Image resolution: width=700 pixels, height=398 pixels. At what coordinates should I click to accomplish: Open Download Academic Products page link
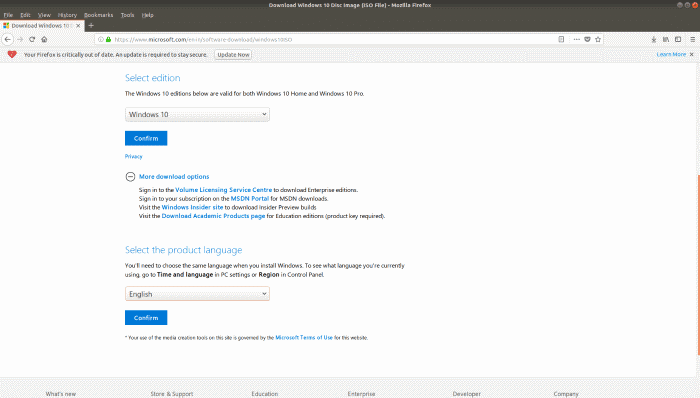click(x=213, y=216)
